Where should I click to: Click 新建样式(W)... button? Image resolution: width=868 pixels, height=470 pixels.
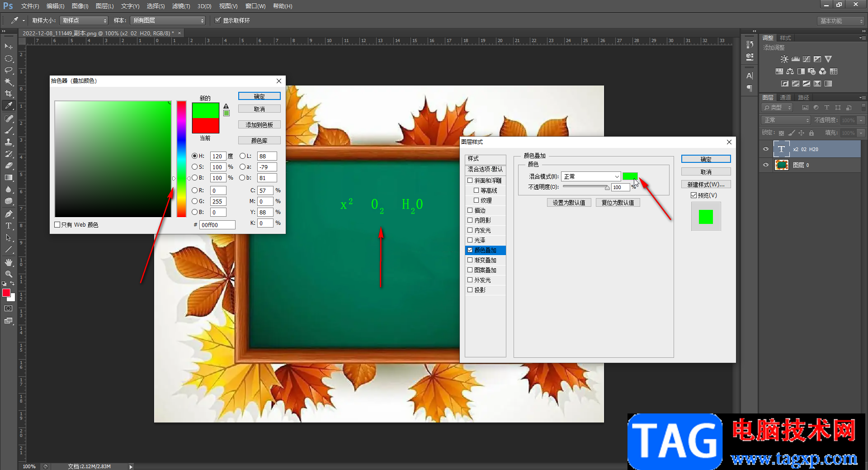pyautogui.click(x=706, y=185)
